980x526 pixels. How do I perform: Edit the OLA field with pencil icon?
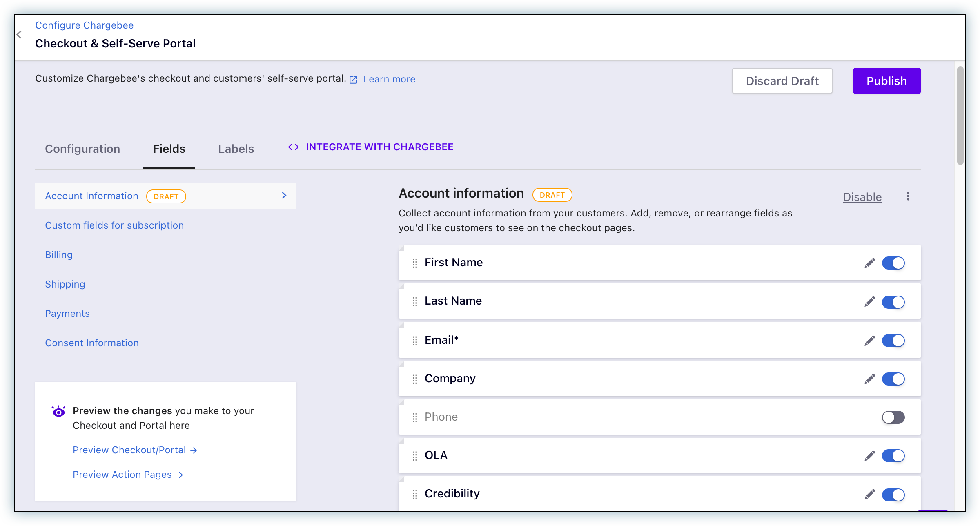pyautogui.click(x=870, y=456)
